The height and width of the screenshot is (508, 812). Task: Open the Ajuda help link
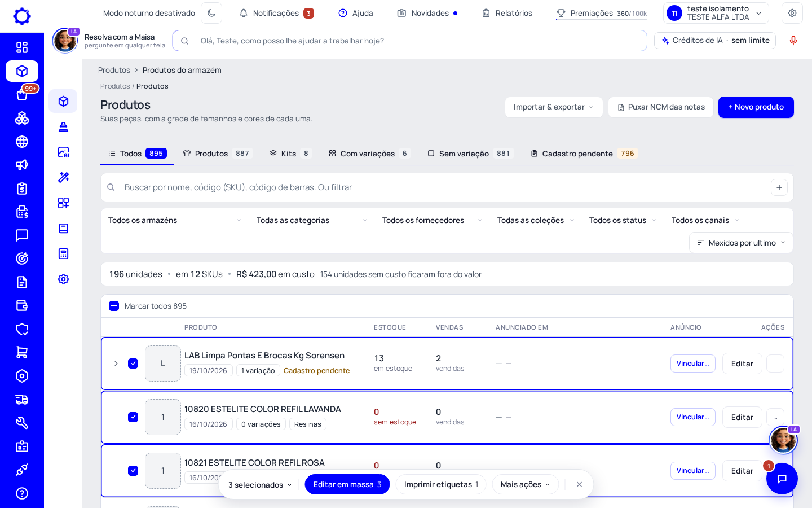[x=356, y=13]
